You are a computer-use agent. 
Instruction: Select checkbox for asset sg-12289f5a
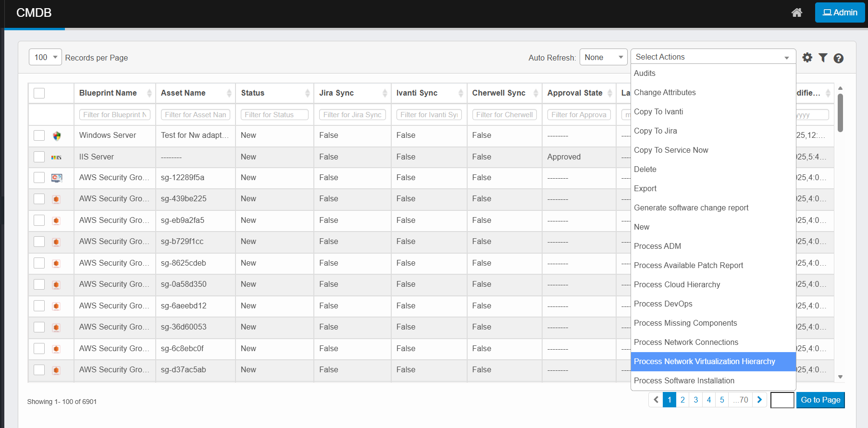click(x=39, y=178)
